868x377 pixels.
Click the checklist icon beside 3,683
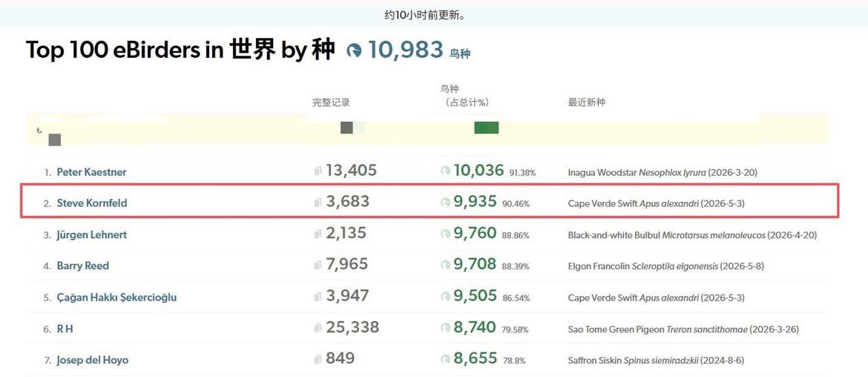(x=318, y=203)
